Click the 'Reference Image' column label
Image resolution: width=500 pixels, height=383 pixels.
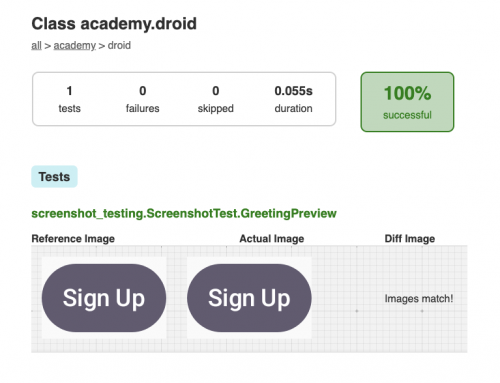click(x=73, y=239)
